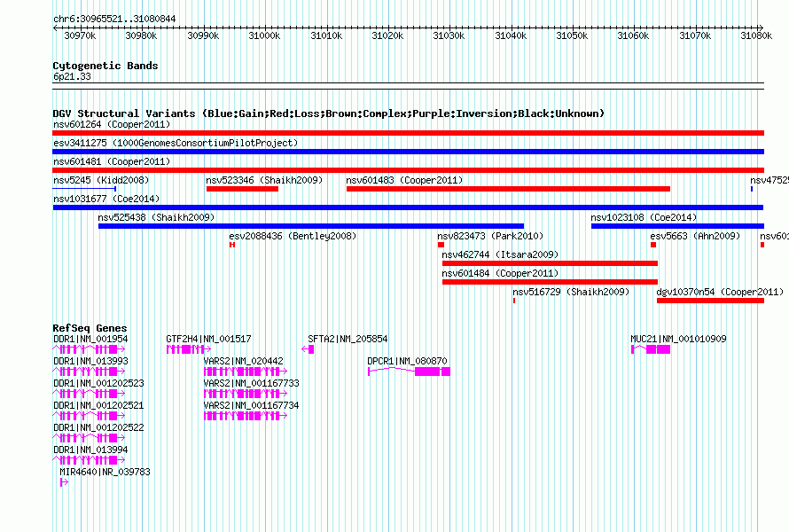Select the 31060k tick label
This screenshot has width=789, height=532.
[633, 35]
